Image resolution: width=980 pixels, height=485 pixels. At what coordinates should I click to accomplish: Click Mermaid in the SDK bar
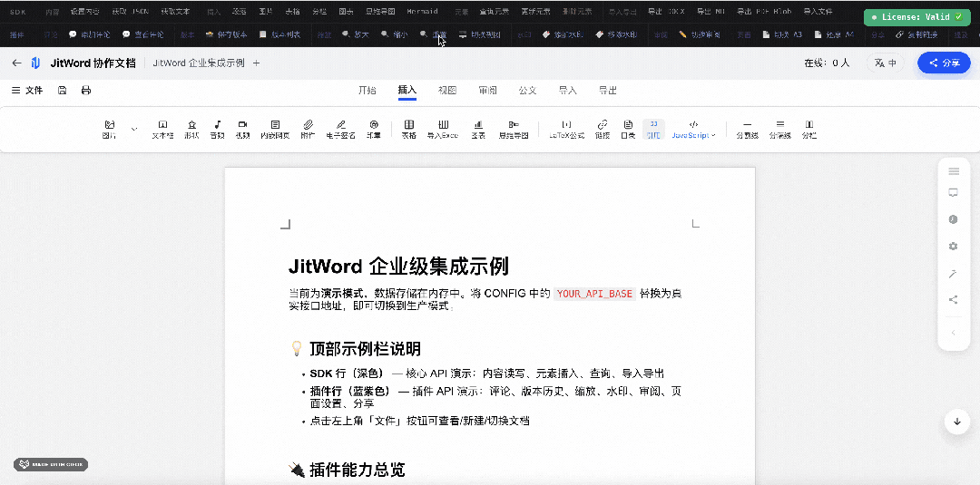(423, 11)
